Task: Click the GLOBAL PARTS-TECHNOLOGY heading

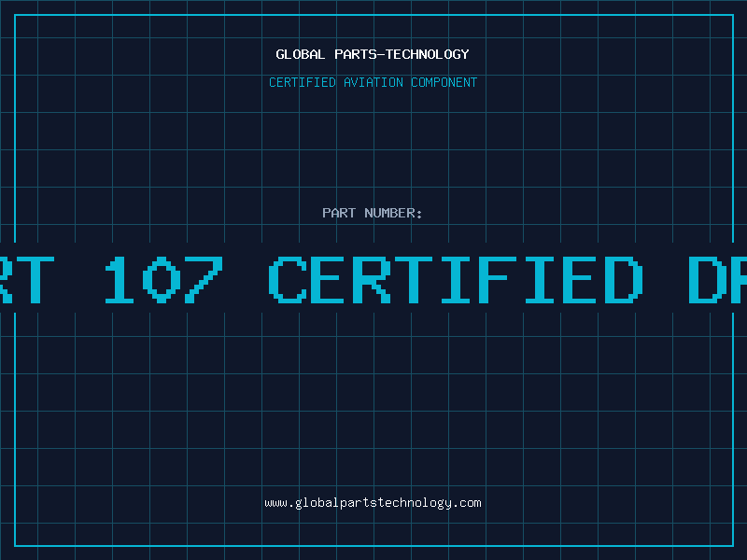Action: click(373, 54)
